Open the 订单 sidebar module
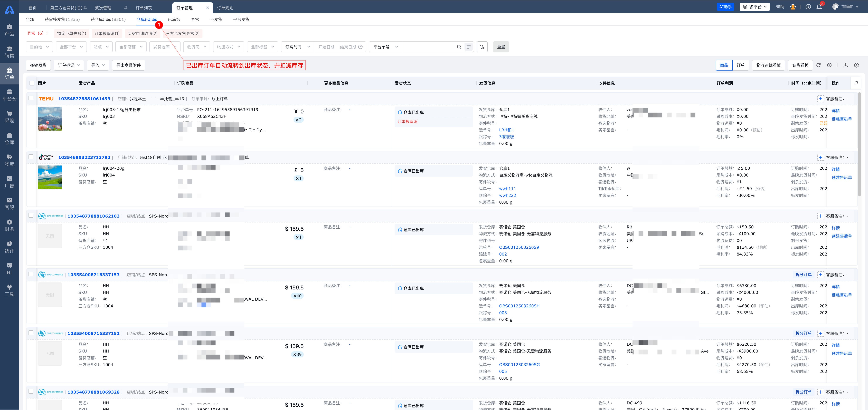Screen dimensions: 868x410 (x=10, y=74)
